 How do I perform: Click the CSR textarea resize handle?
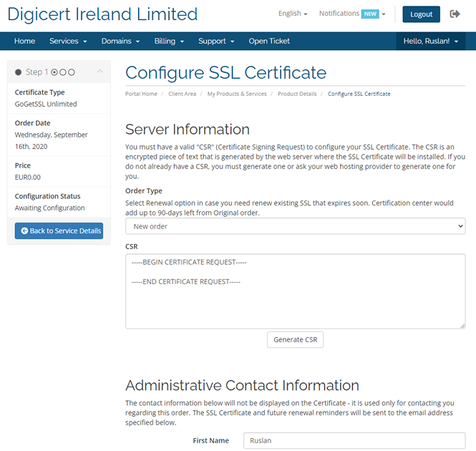pyautogui.click(x=462, y=326)
